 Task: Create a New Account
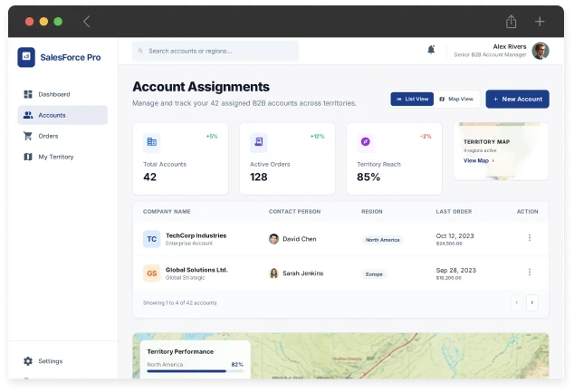pyautogui.click(x=517, y=100)
